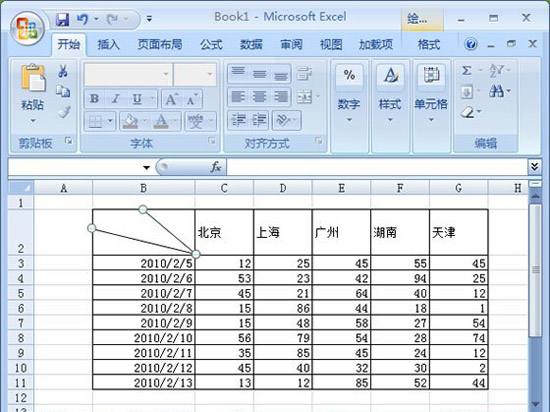Image resolution: width=550 pixels, height=412 pixels.
Task: Open the Office button menu
Action: pos(27,28)
